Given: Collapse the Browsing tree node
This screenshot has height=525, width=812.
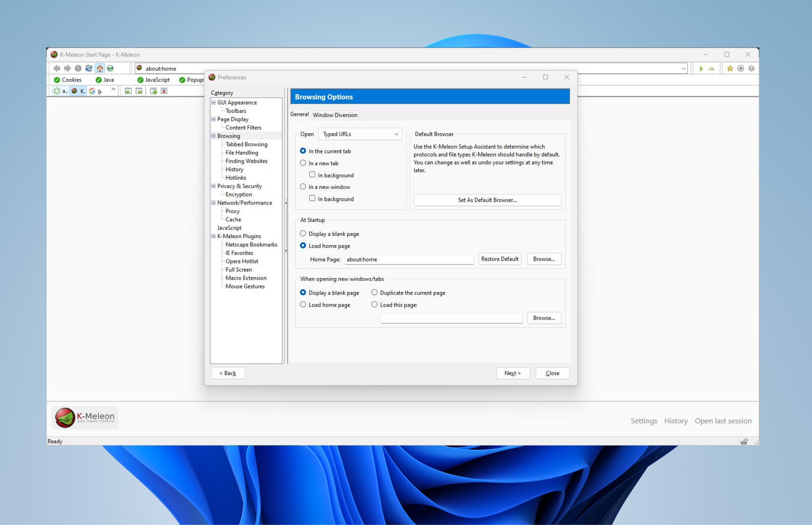Looking at the screenshot, I should [213, 136].
